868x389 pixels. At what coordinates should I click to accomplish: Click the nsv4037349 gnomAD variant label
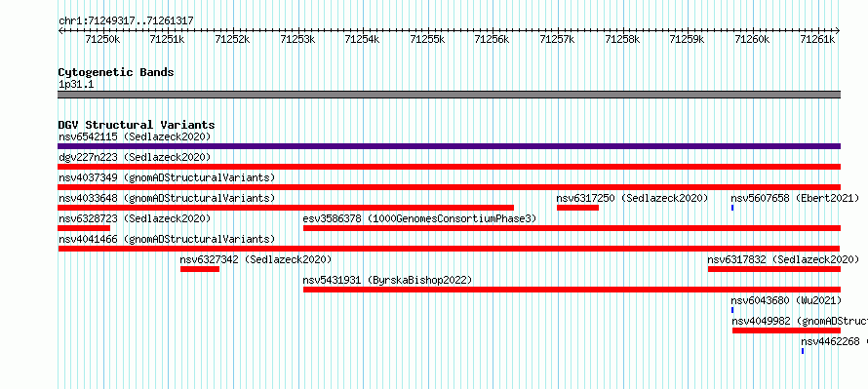coord(167,177)
